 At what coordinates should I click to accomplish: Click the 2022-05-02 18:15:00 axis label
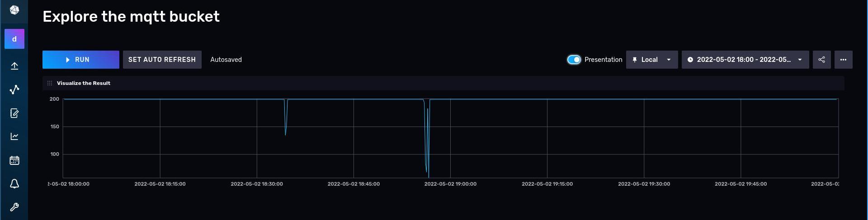[x=160, y=184]
